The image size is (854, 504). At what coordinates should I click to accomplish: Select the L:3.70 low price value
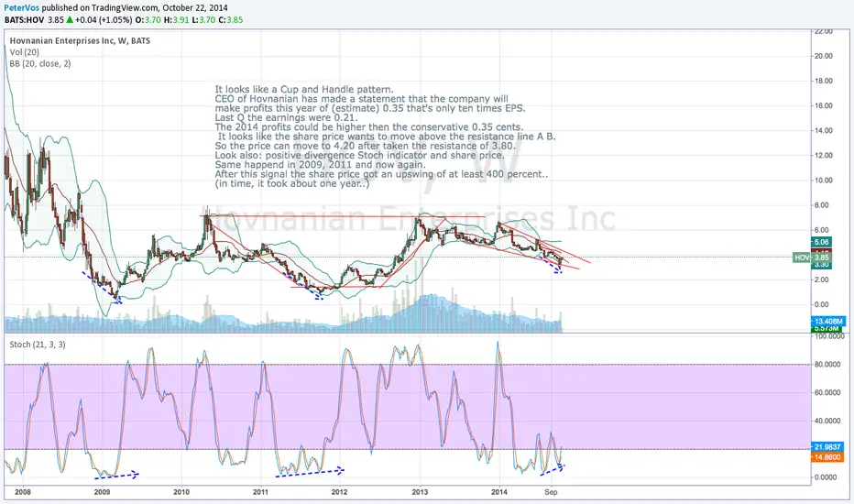(x=203, y=19)
